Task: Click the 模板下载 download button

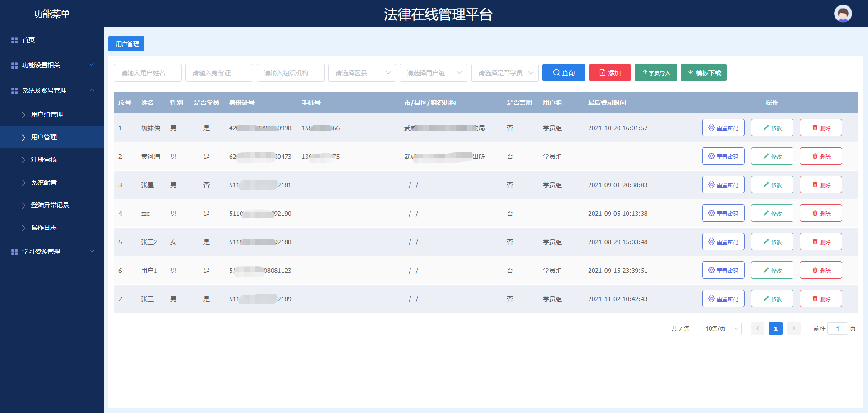Action: pos(704,72)
